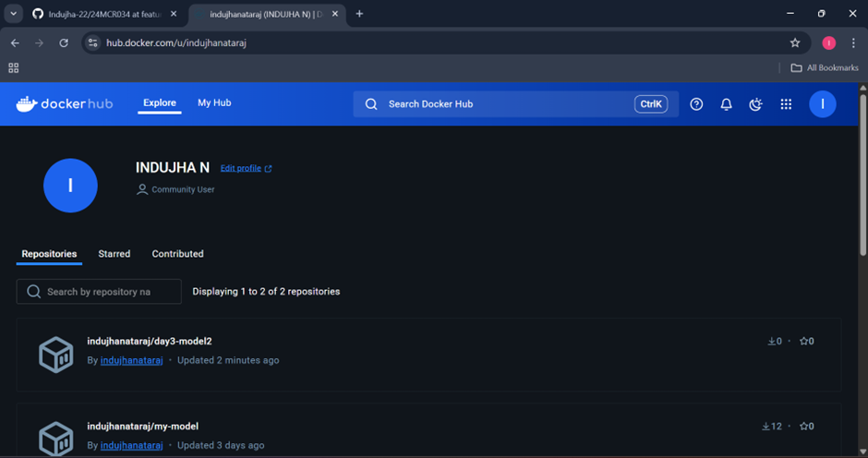Click the 'Updated 3 days ago' text
The image size is (868, 458).
221,445
